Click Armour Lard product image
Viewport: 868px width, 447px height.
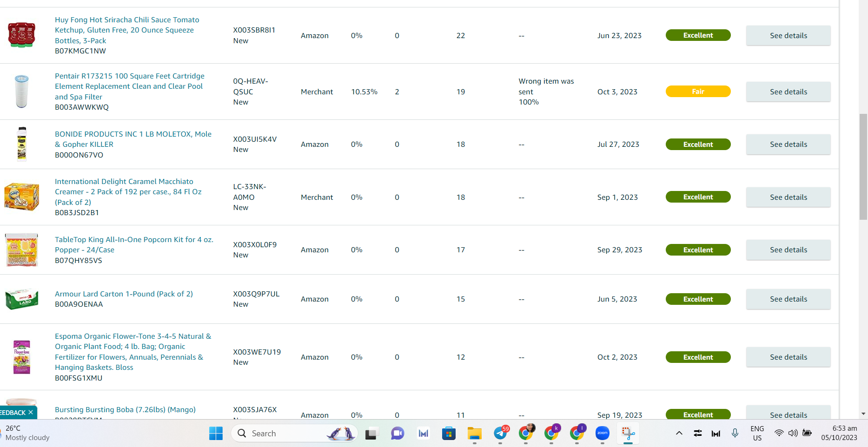point(21,299)
